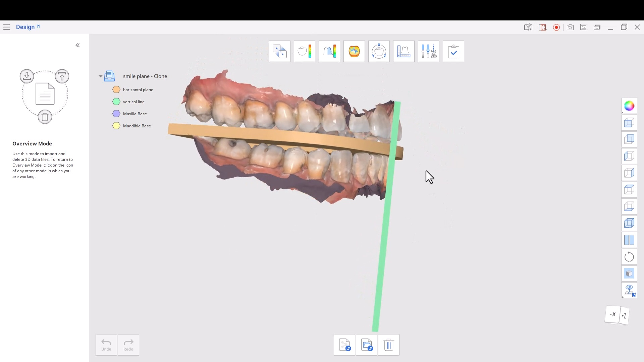Open the XYZ axis orientation tool

coord(379,51)
